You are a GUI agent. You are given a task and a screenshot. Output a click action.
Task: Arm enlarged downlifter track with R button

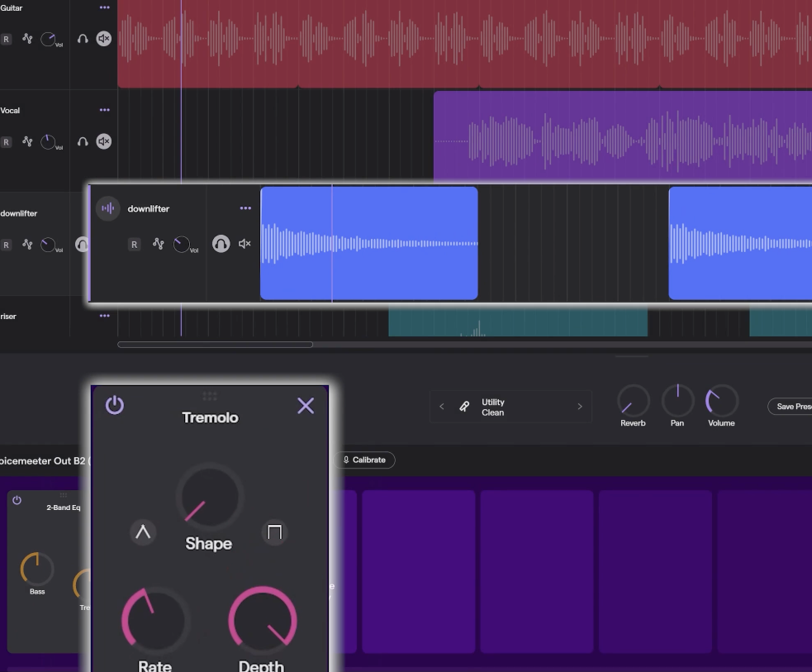pos(134,245)
